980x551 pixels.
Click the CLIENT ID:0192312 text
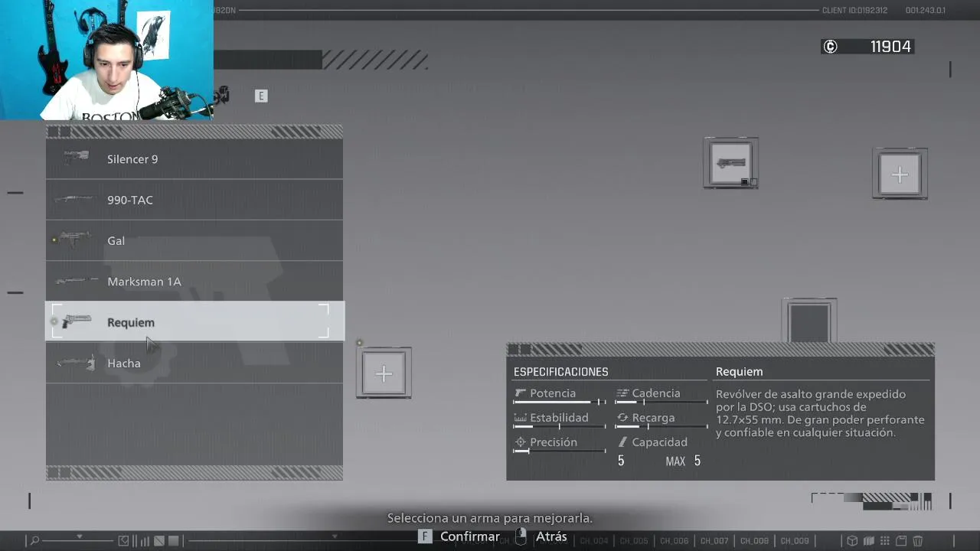854,11
